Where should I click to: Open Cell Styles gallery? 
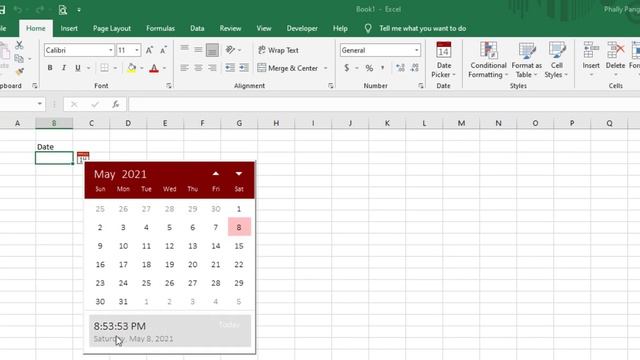(557, 60)
